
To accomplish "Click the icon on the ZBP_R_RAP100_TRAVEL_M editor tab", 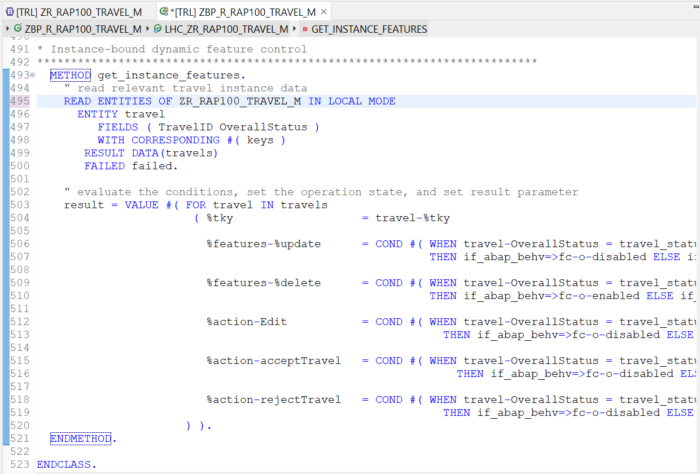I will pos(165,10).
